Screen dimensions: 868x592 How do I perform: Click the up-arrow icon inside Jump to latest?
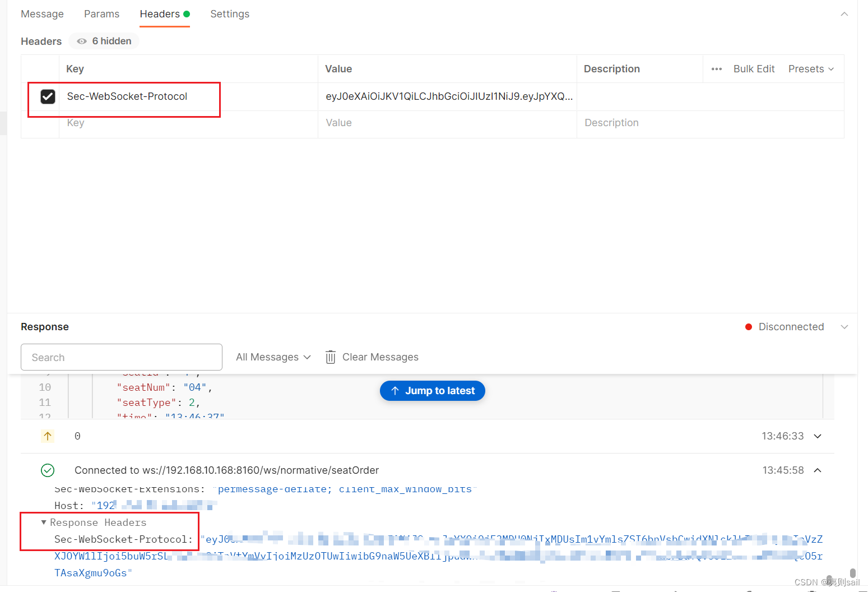(x=396, y=391)
